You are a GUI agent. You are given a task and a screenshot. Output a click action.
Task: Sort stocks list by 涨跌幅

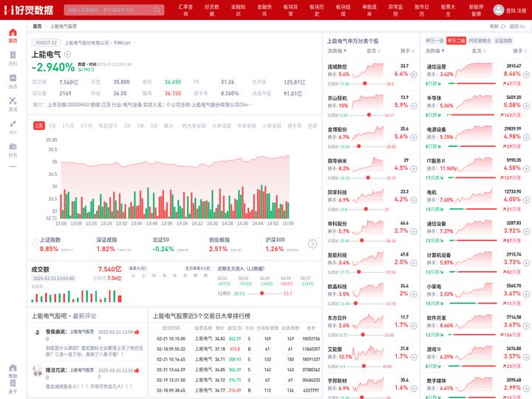pyautogui.click(x=337, y=51)
